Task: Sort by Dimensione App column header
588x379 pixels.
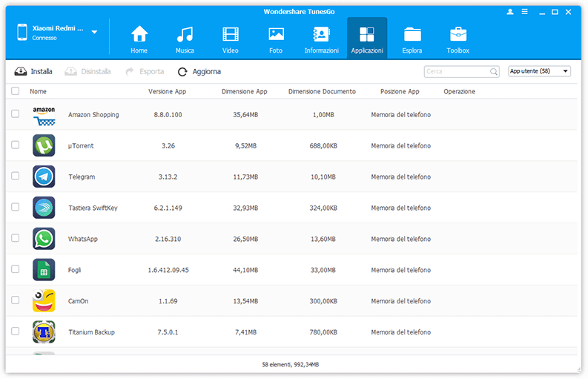Action: [245, 91]
